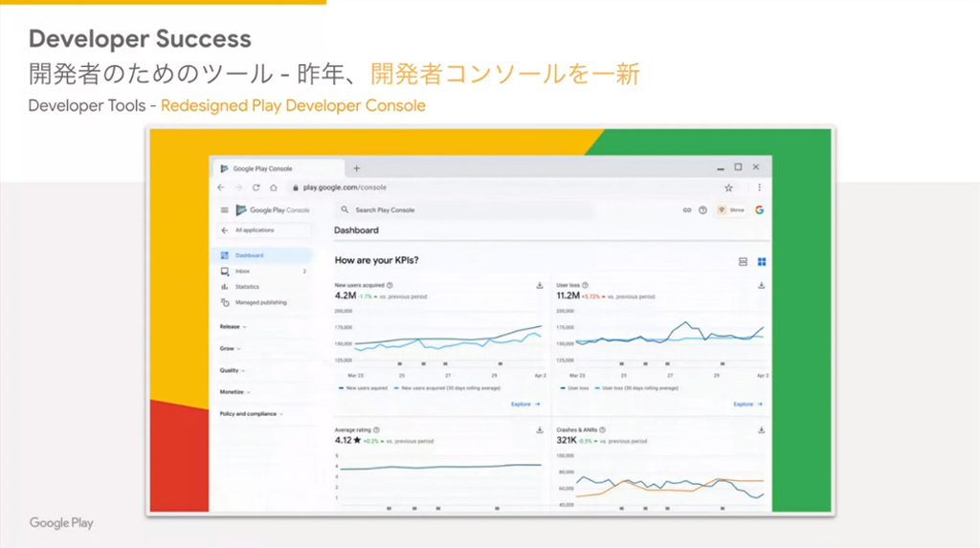Screen dimensions: 980x548
Task: Click info icon next to New users acquired
Action: pos(390,285)
